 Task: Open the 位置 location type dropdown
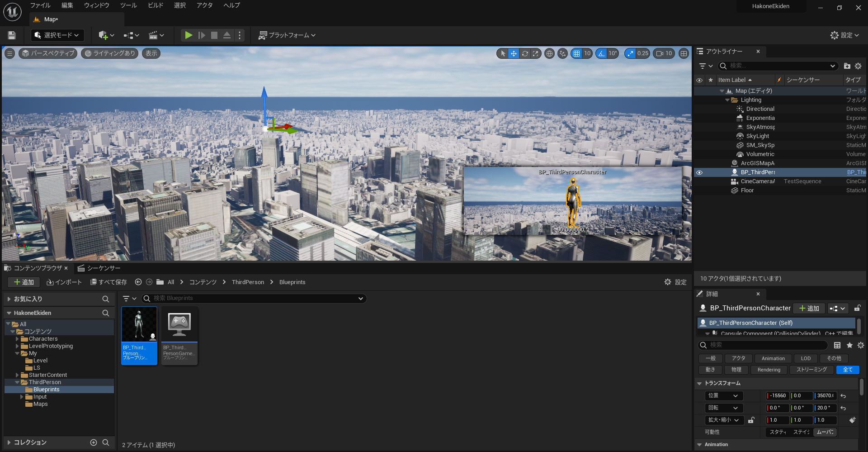(x=724, y=396)
